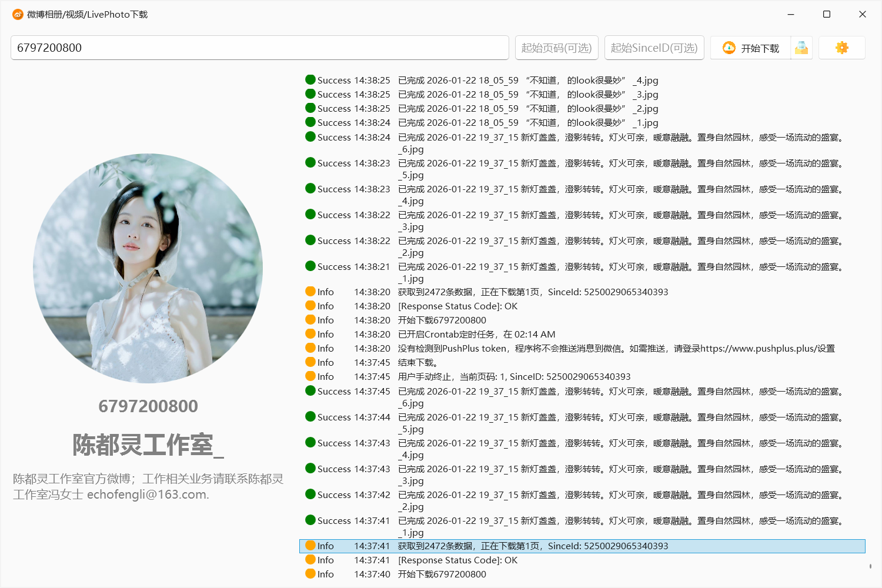Click the green icon of the 14:38:22 _3.jpg row
This screenshot has height=588, width=882.
(310, 214)
